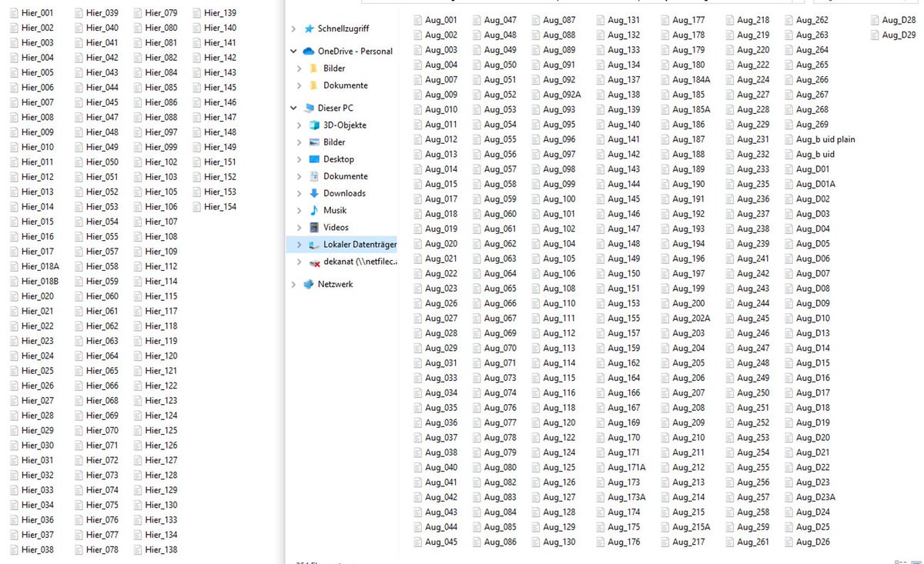
Task: Collapse the Dieser PC tree node
Action: [293, 108]
